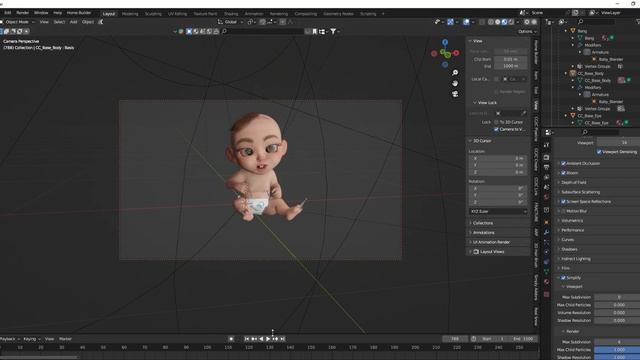Open the Keying menu in timeline
This screenshot has height=360, width=640.
(x=32, y=339)
